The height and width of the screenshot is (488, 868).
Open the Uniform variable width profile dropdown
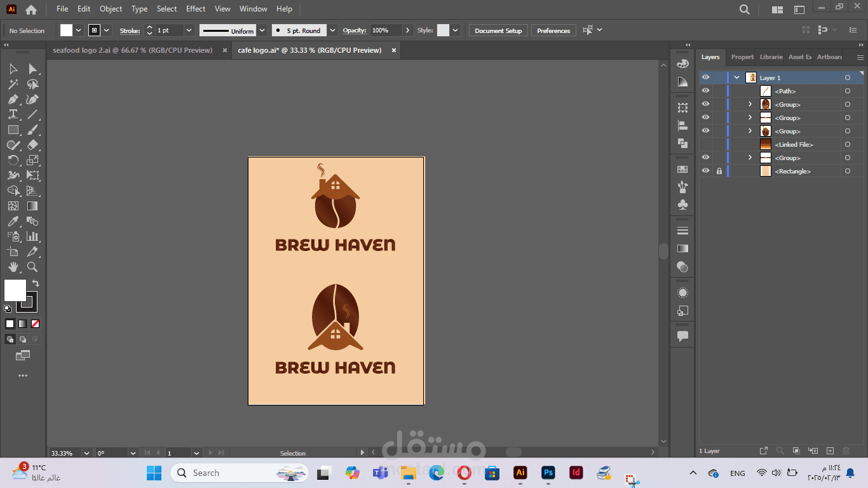point(262,30)
